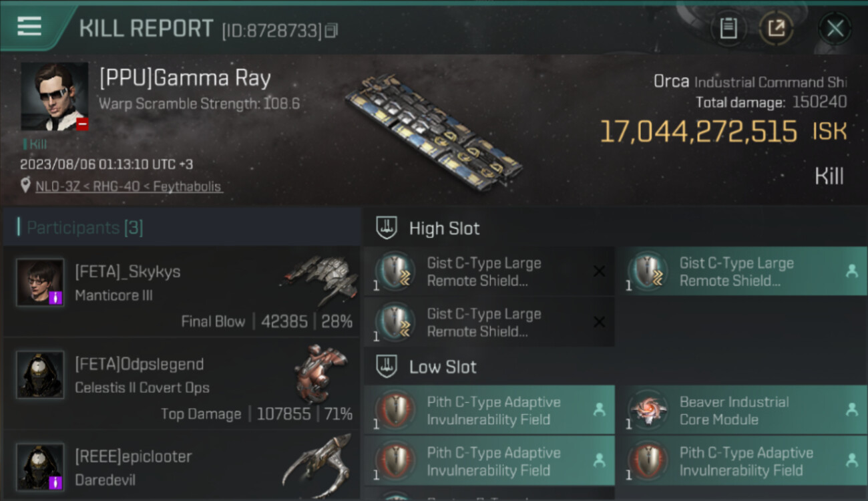Copy the kill report ID icon
This screenshot has width=868, height=501.
coord(331,30)
